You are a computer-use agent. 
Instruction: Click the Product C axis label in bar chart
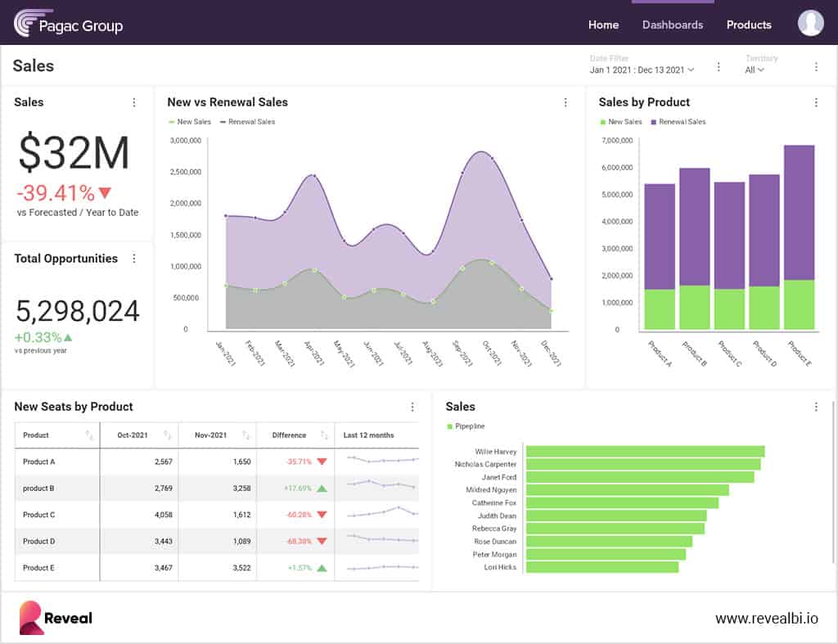(x=729, y=354)
